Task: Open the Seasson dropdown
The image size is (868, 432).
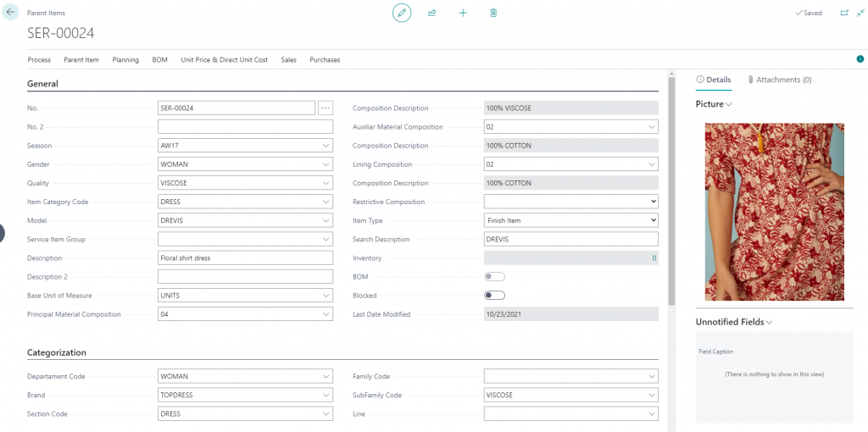Action: (x=325, y=146)
